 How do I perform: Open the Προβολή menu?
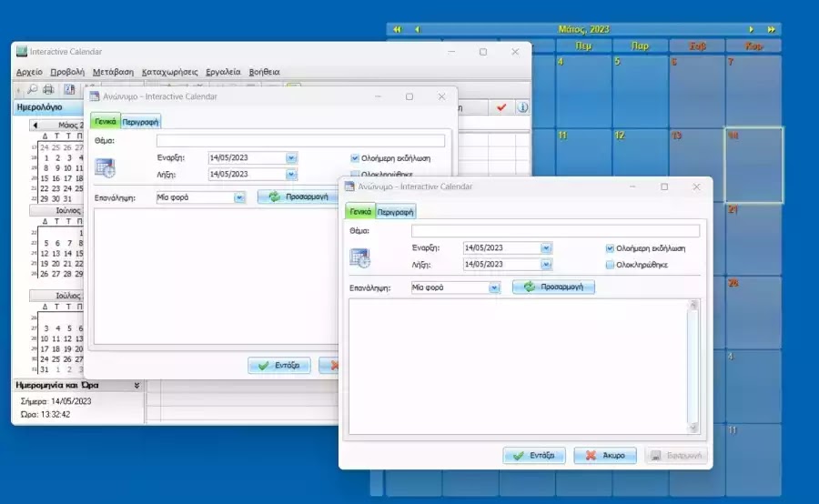(x=67, y=72)
